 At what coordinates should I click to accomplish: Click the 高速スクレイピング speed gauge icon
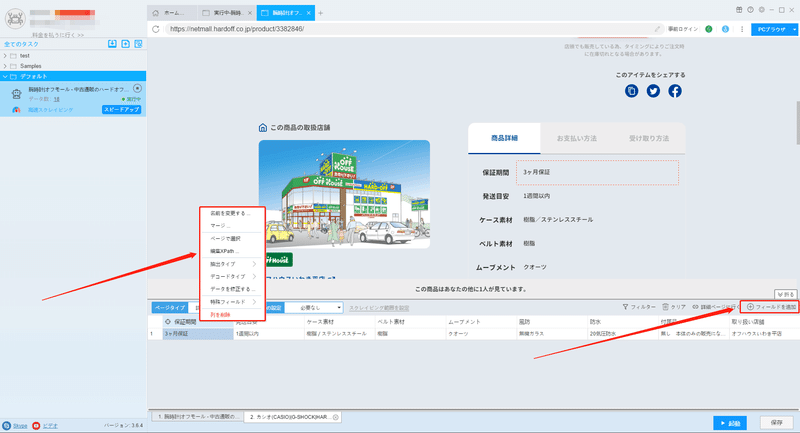16,110
